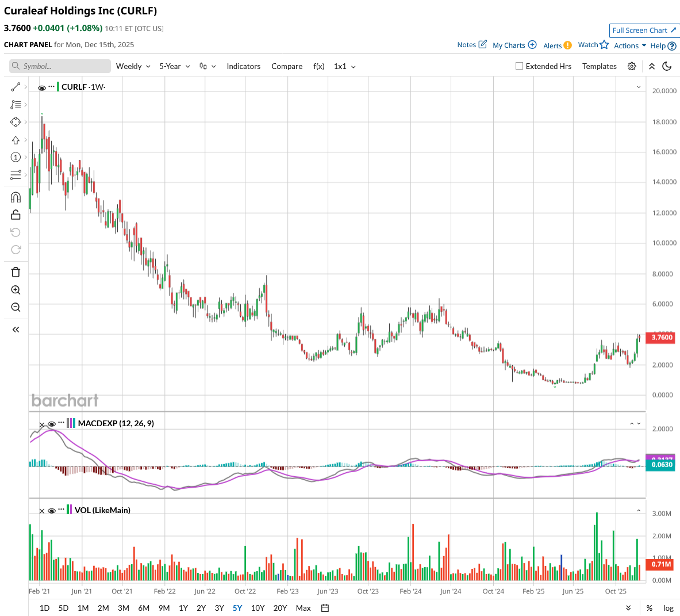
Task: Click the VOL color swatches
Action: tap(70, 510)
